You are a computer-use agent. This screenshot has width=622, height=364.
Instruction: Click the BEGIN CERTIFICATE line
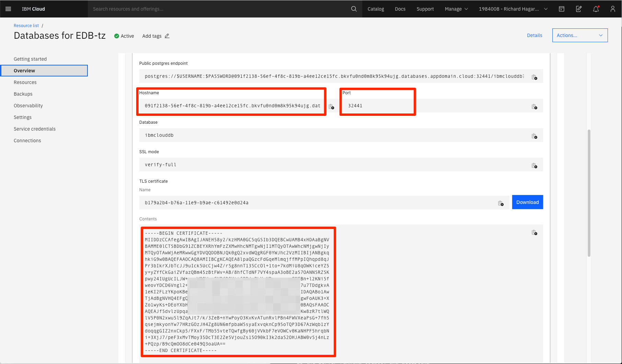(x=184, y=233)
